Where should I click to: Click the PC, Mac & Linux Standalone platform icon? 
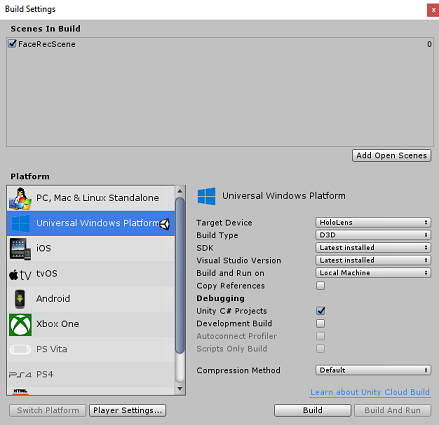[x=20, y=198]
